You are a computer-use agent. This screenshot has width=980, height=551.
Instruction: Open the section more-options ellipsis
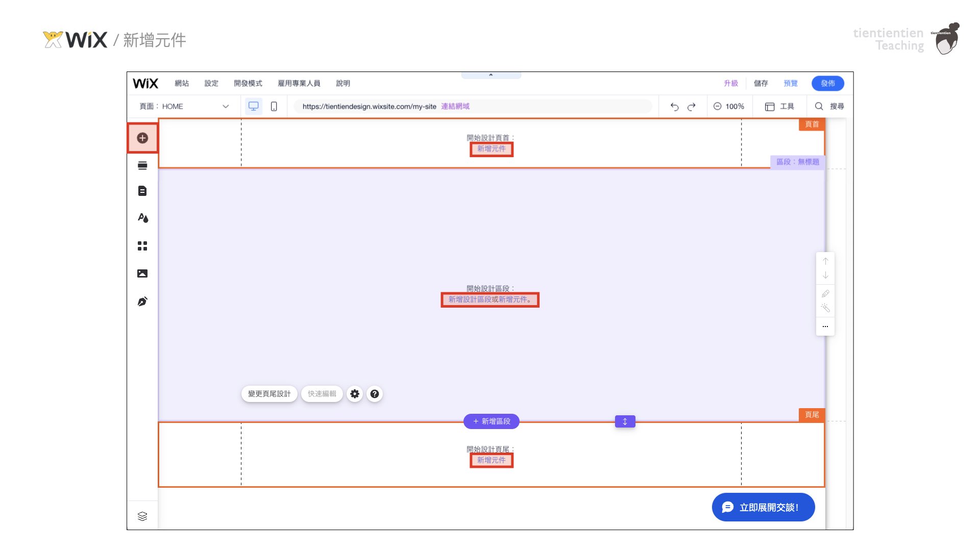(x=825, y=327)
